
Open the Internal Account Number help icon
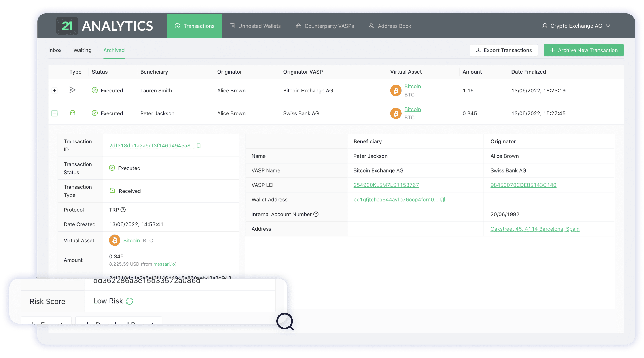tap(316, 214)
